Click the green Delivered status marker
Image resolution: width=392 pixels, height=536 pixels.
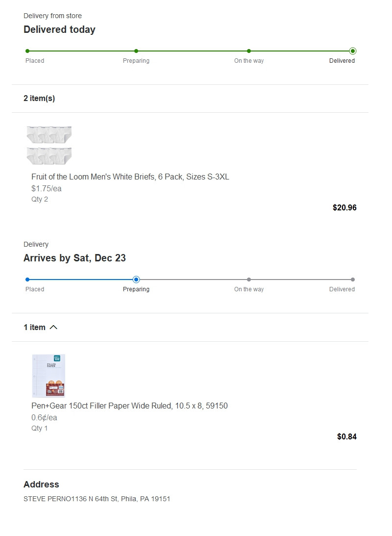(x=353, y=51)
